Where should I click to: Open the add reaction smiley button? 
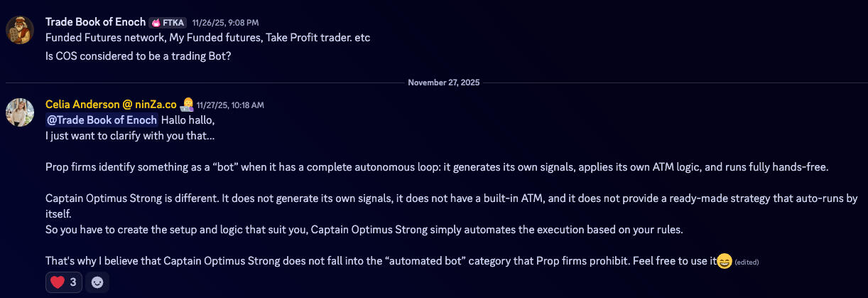point(97,282)
